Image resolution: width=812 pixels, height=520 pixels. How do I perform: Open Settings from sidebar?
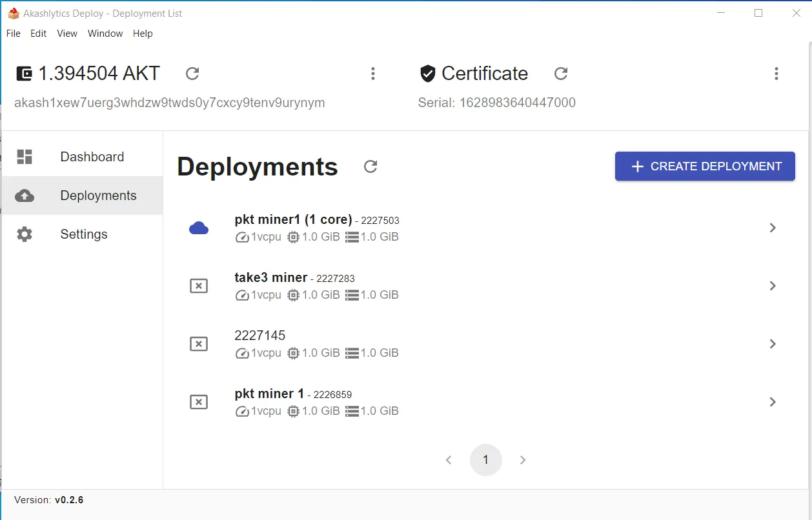tap(82, 234)
